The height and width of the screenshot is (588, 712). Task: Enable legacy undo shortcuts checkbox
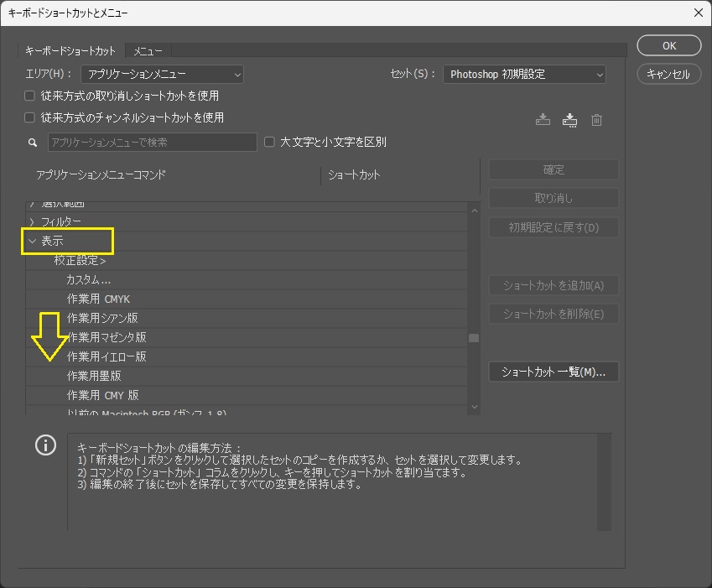click(30, 96)
